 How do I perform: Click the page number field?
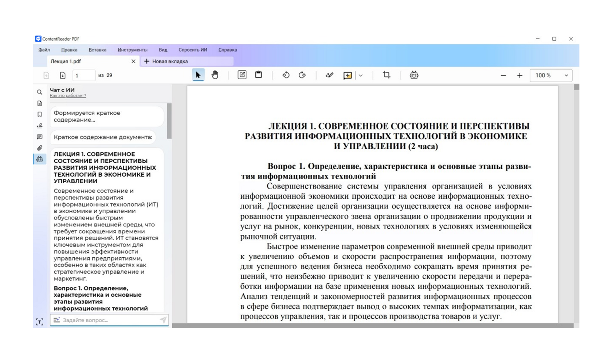[83, 75]
